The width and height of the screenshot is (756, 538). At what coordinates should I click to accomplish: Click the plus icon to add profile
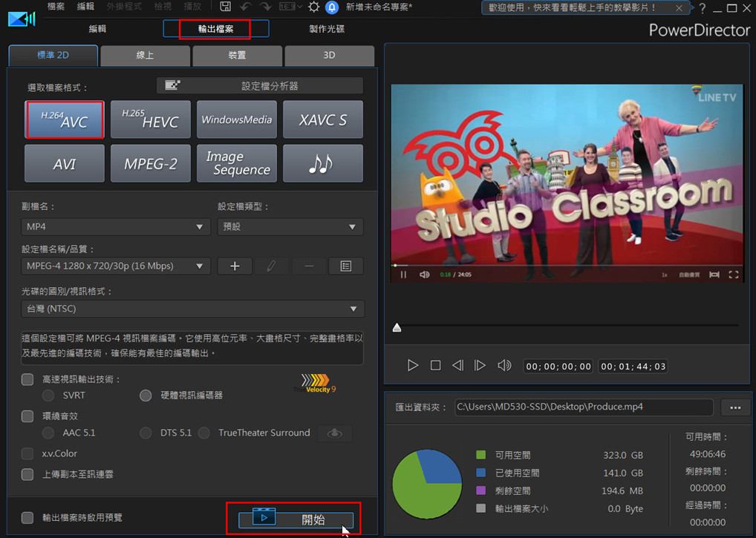coord(235,266)
